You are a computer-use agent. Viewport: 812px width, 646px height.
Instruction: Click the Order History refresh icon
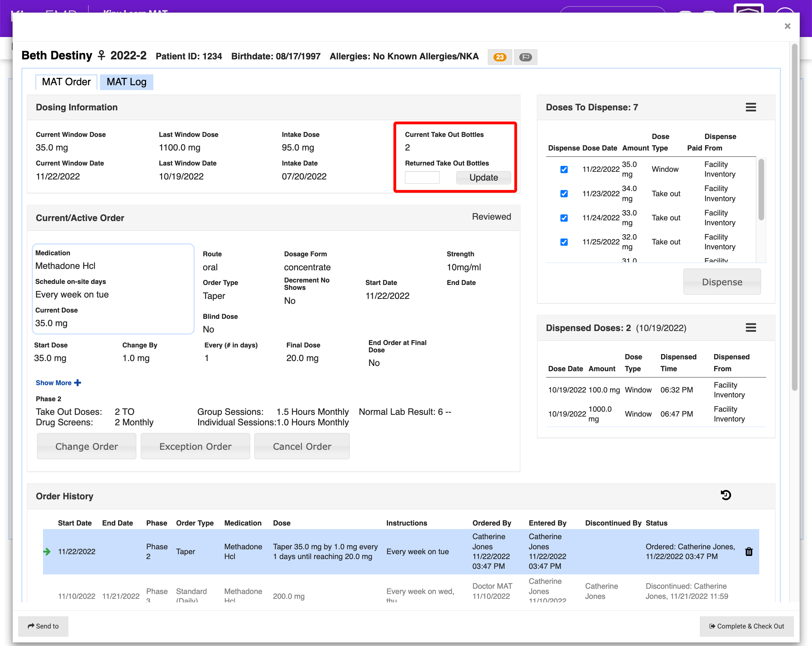725,495
